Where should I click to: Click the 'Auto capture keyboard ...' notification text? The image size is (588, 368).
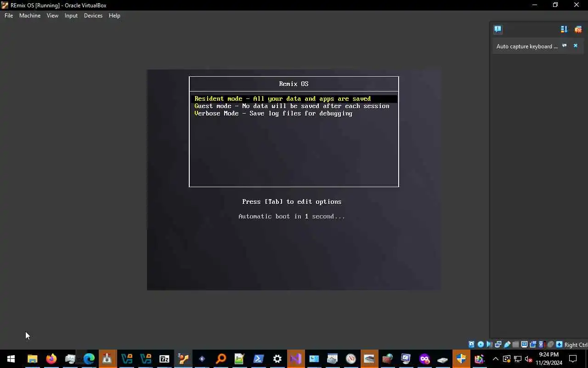coord(527,46)
